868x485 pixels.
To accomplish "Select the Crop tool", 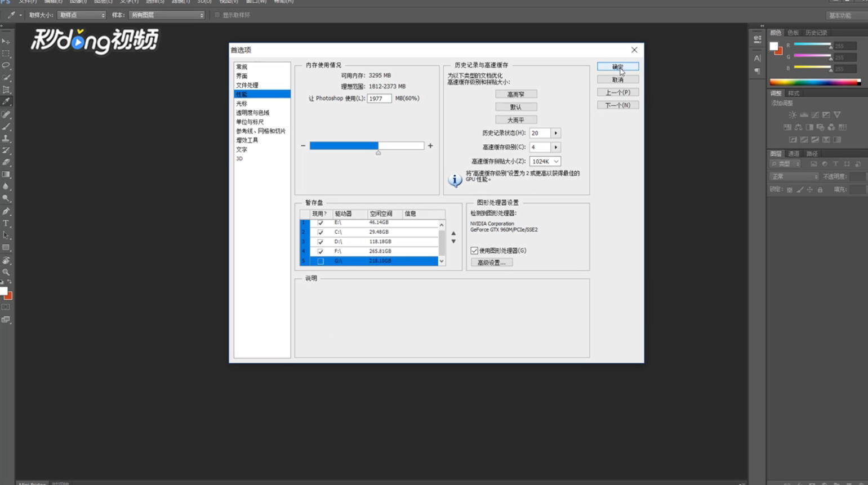I will (x=6, y=90).
